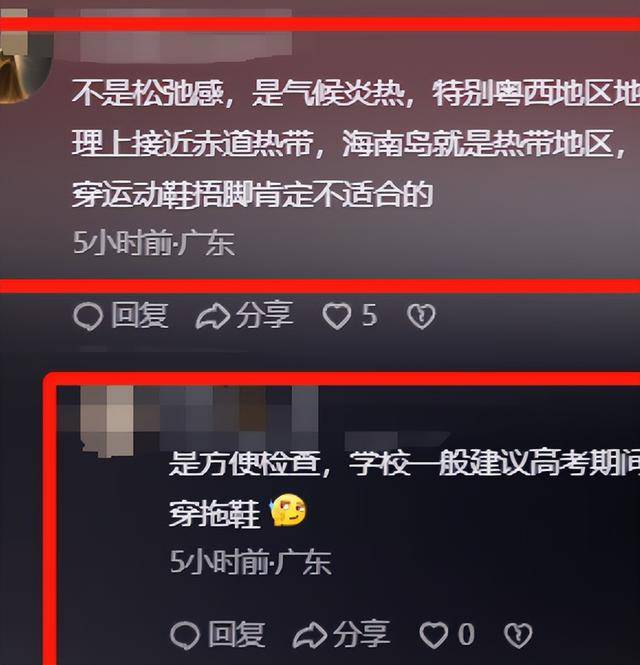Like the 穿拖鞋 comment showing 0 likes
640x665 pixels.
click(433, 635)
